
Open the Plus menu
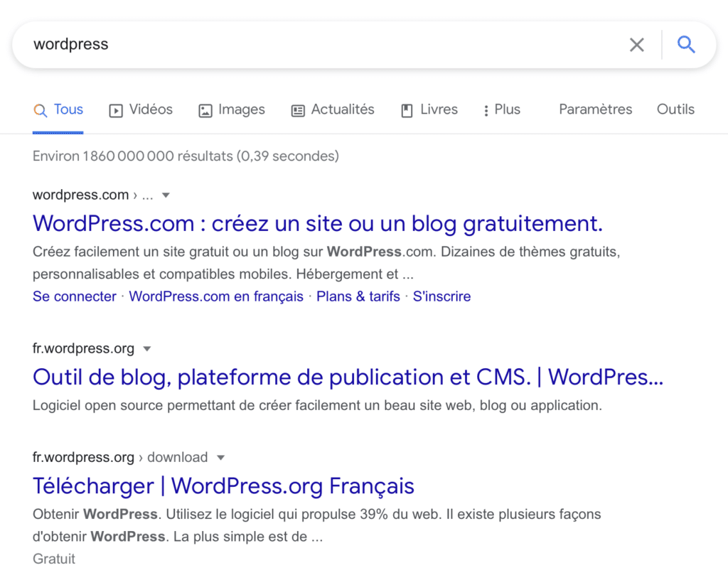[x=502, y=109]
